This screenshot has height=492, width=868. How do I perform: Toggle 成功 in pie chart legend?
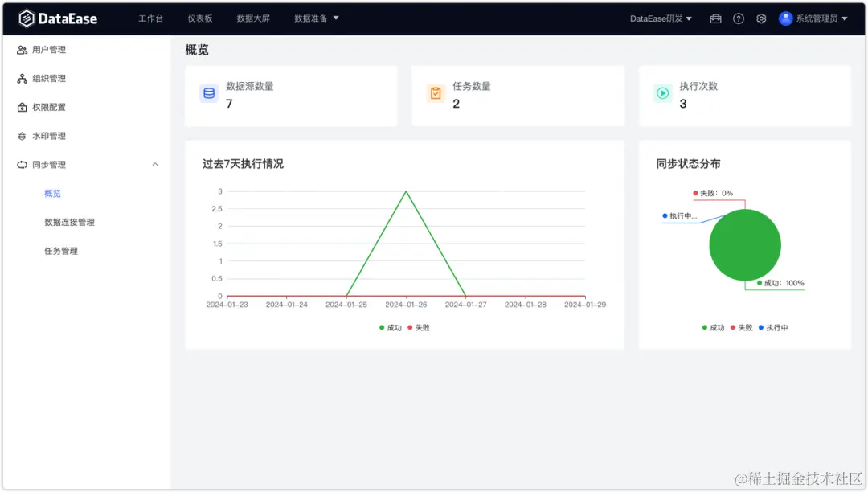click(713, 328)
